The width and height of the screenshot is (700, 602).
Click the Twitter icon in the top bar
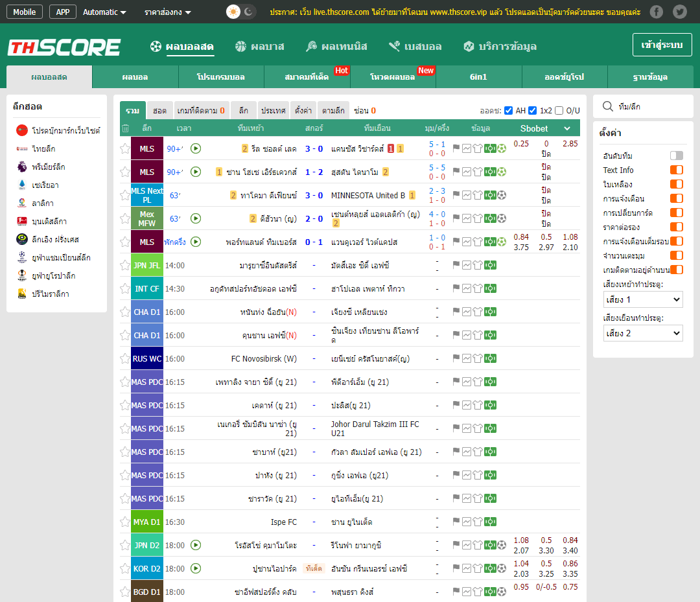click(x=680, y=11)
